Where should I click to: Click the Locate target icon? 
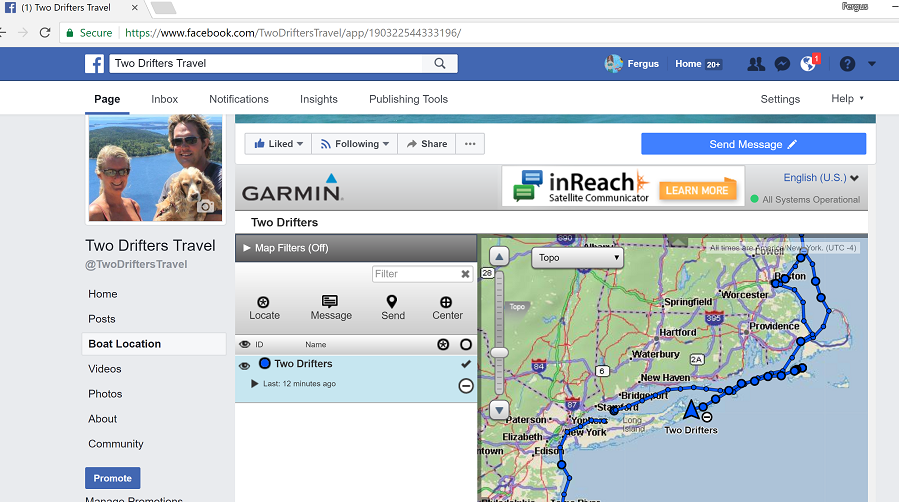click(263, 302)
